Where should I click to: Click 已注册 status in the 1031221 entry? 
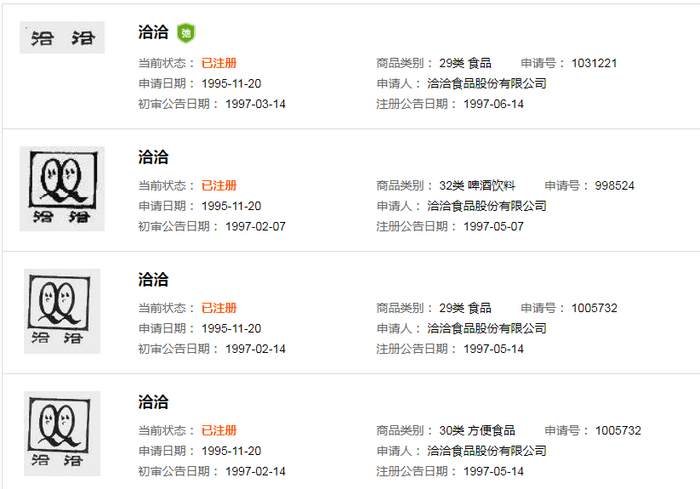point(219,63)
